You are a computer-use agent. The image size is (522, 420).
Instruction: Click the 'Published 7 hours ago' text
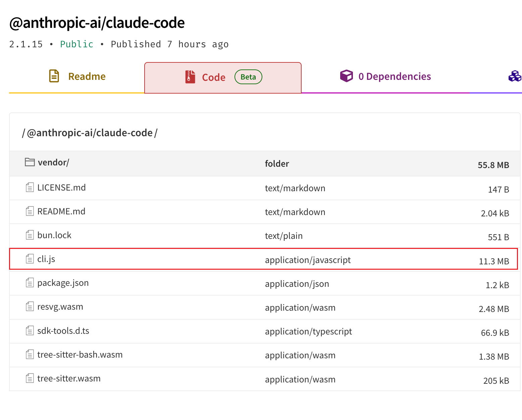pos(170,44)
